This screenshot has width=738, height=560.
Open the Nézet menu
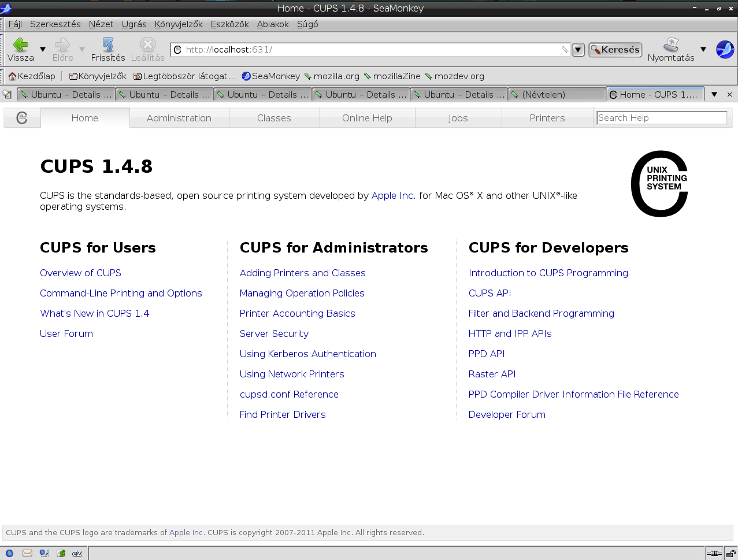[x=101, y=24]
